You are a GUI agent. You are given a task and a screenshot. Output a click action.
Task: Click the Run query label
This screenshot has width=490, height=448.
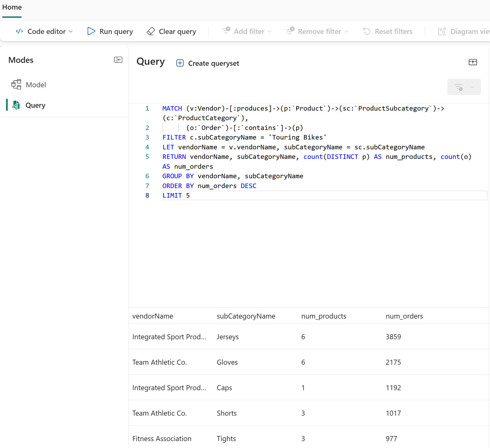click(x=116, y=32)
